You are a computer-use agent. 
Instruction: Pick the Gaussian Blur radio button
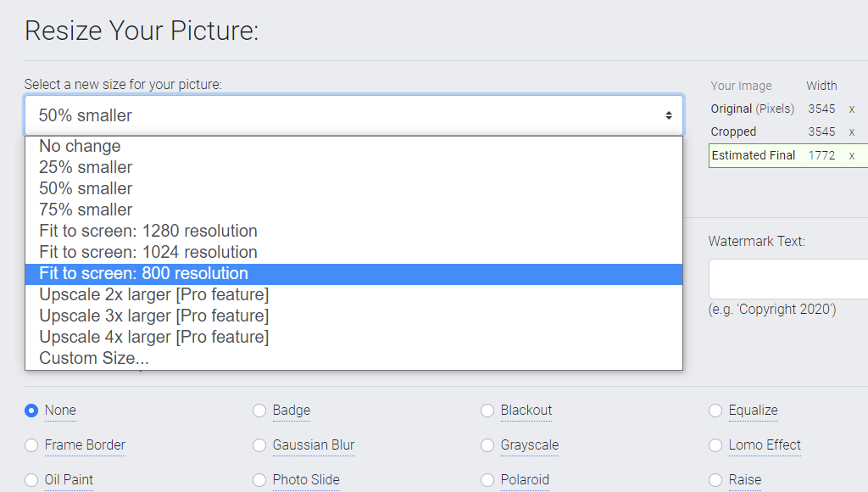pos(259,445)
